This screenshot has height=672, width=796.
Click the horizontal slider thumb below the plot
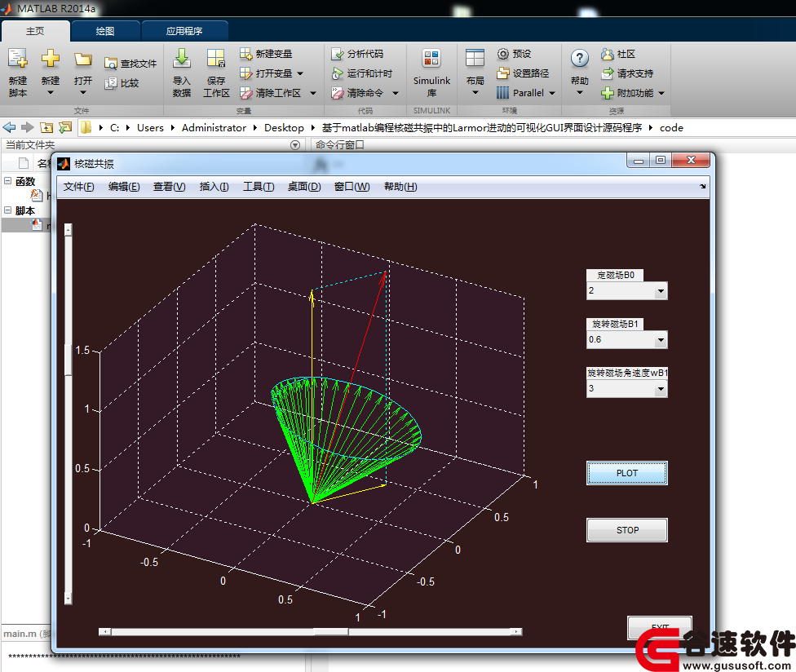330,632
